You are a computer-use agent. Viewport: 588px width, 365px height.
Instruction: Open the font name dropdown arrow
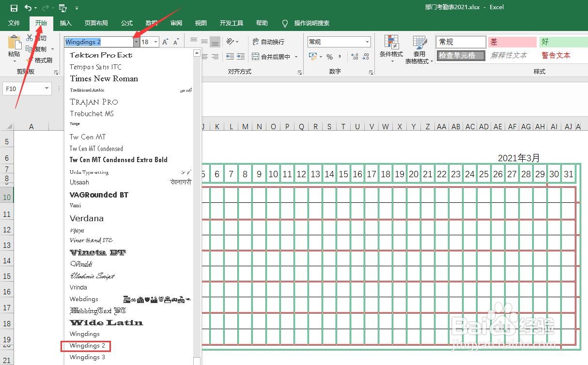pyautogui.click(x=137, y=42)
